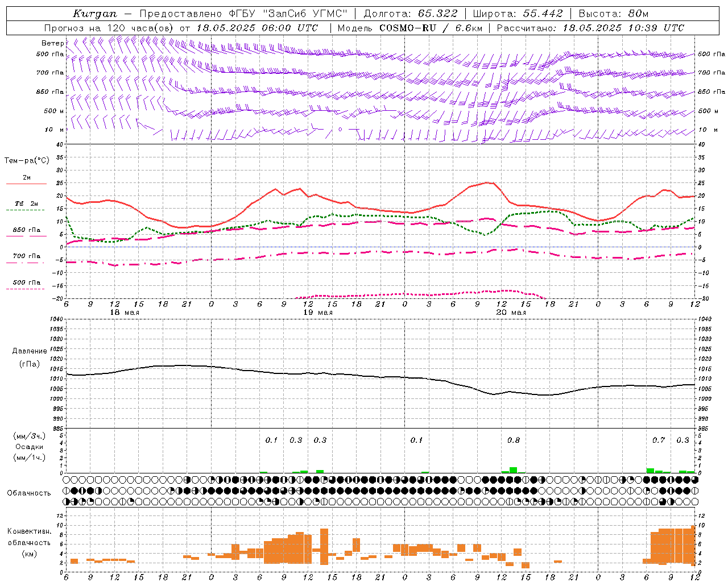Click the "Td 2м" dew point legend entry

click(x=27, y=203)
